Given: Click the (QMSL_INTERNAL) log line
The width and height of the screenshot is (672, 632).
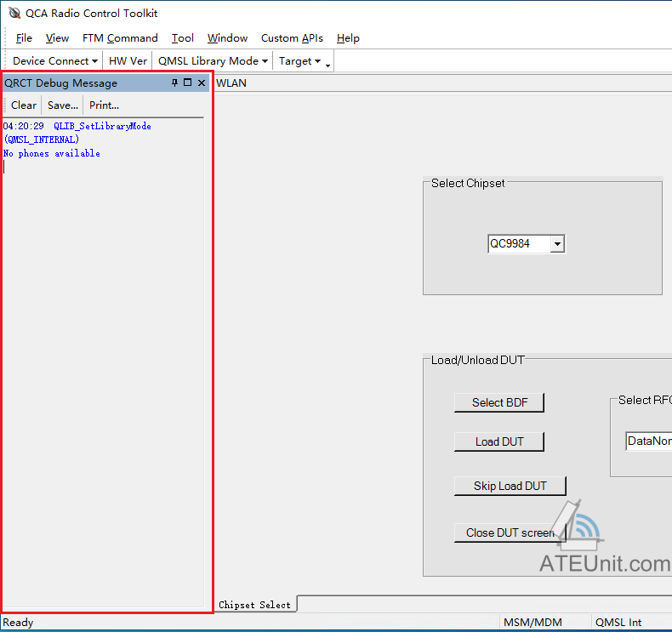Looking at the screenshot, I should (x=41, y=139).
